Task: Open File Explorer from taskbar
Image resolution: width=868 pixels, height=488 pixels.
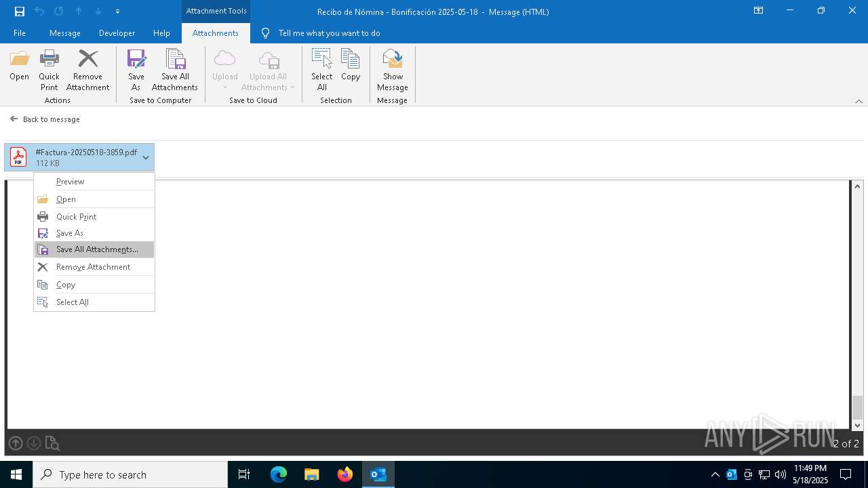Action: pyautogui.click(x=312, y=474)
